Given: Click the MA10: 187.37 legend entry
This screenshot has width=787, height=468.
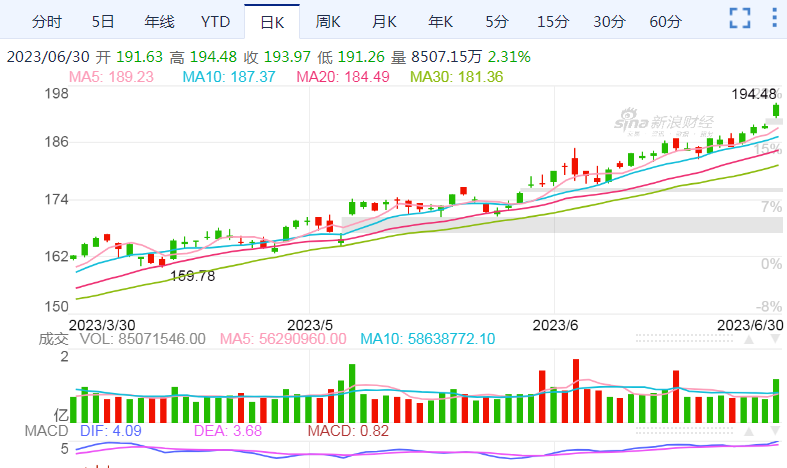Looking at the screenshot, I should pos(229,77).
